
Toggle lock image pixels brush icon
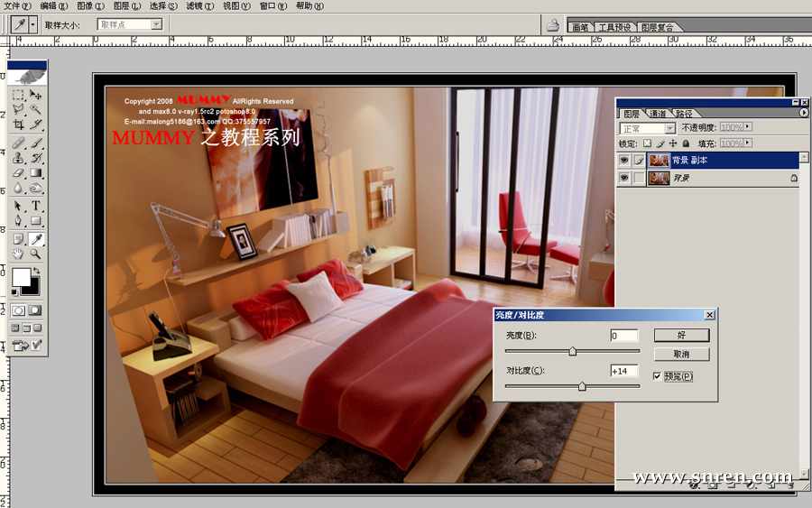point(660,143)
